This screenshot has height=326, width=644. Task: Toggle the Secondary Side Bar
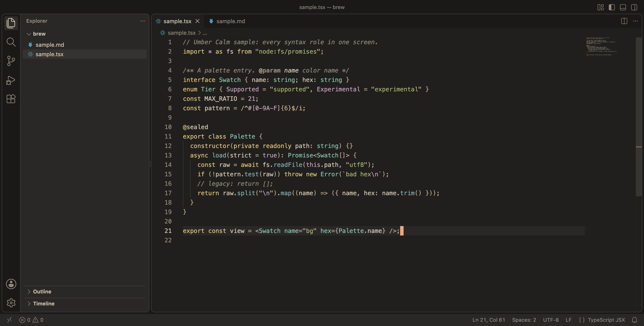634,7
